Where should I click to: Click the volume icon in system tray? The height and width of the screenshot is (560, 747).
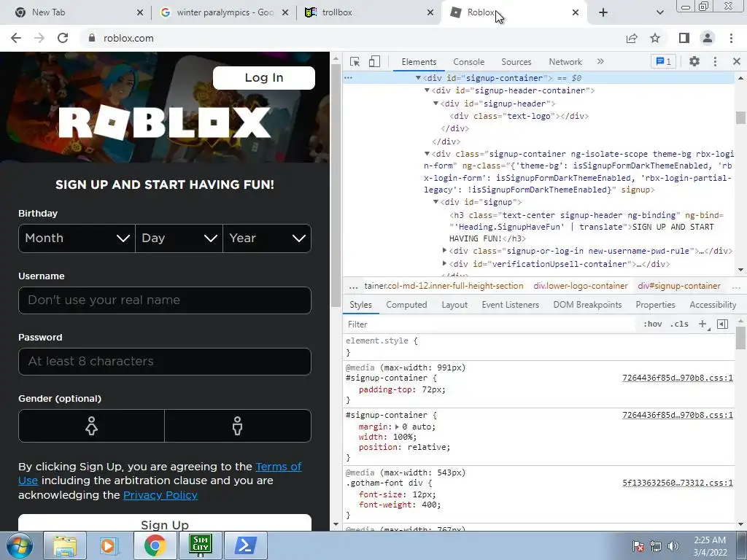pos(673,546)
